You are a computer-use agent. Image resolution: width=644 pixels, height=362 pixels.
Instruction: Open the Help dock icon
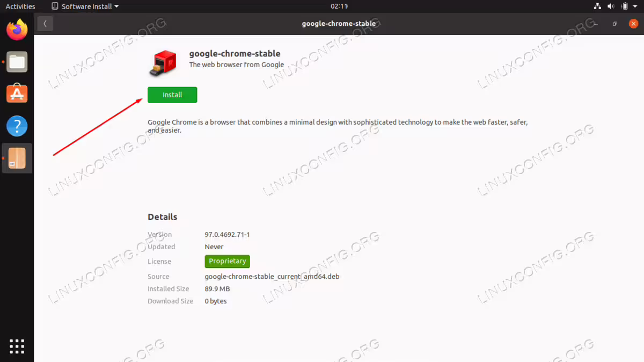click(x=17, y=126)
